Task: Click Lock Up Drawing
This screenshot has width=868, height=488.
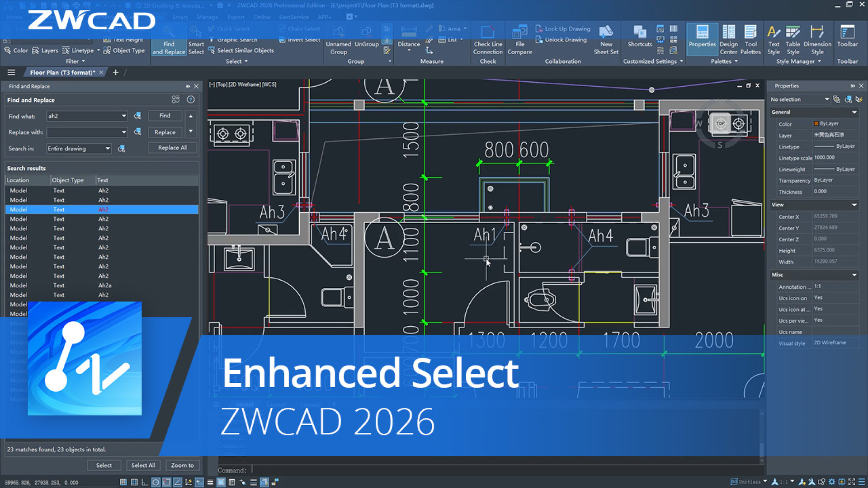Action: tap(563, 28)
